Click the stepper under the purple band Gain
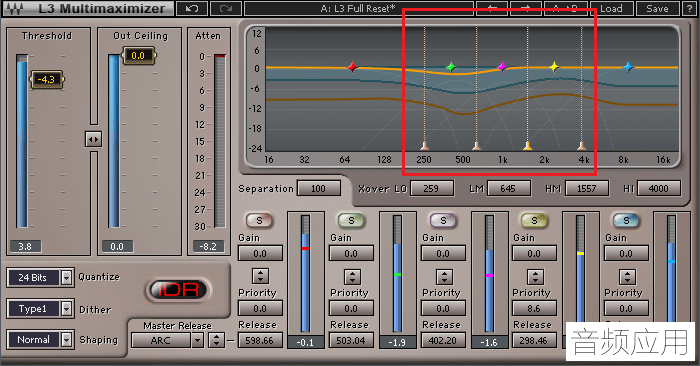Screen dimensions: 700x366 pyautogui.click(x=444, y=276)
